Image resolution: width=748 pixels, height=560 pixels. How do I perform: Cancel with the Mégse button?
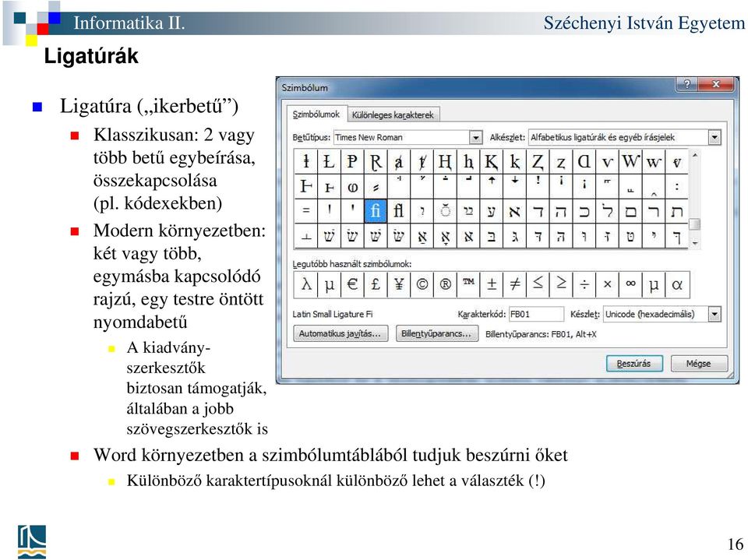[x=699, y=364]
